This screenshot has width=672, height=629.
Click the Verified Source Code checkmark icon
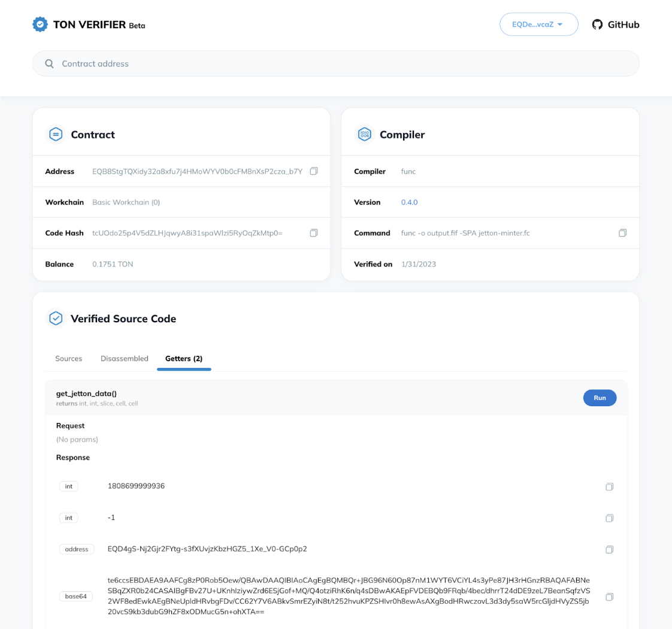tap(55, 319)
